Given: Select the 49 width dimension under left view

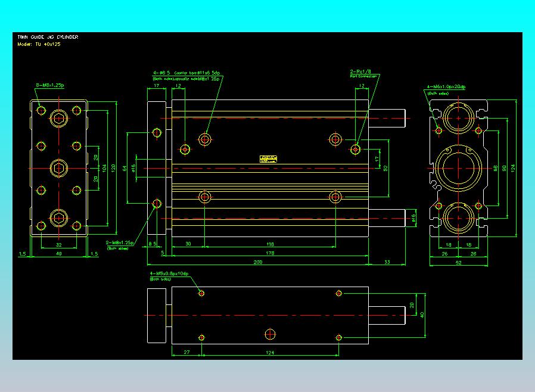Looking at the screenshot, I should tap(59, 253).
